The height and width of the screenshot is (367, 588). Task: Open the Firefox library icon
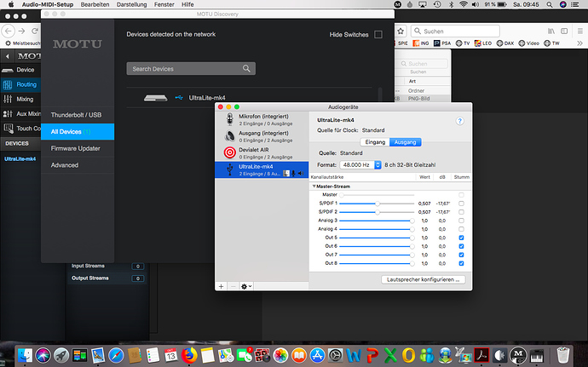coord(551,32)
